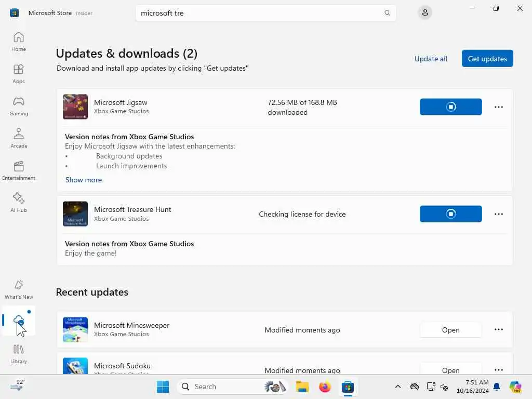The image size is (532, 399).
Task: Click the Windows Start button in taskbar
Action: pyautogui.click(x=163, y=387)
